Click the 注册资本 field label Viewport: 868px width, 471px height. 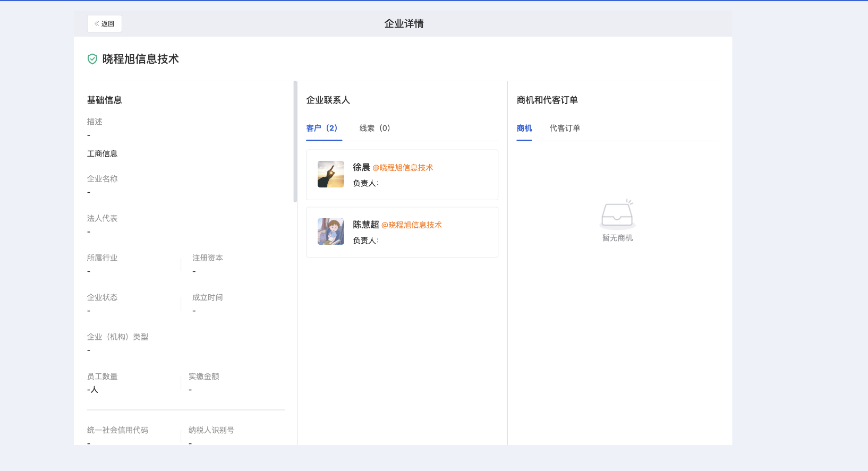pos(208,258)
